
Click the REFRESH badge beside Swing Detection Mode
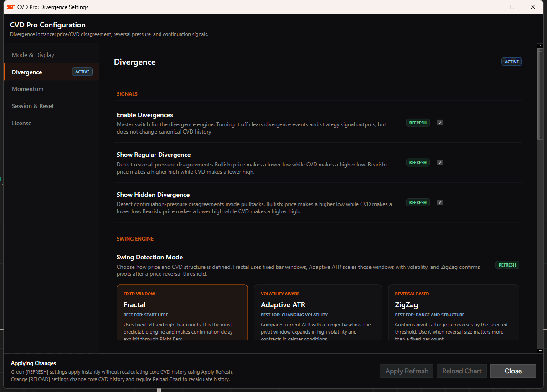(507, 265)
